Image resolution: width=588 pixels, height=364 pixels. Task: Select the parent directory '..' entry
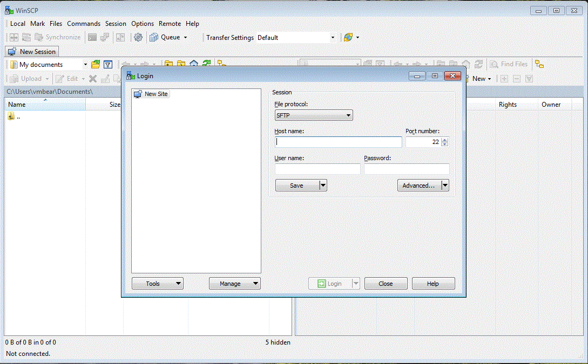[x=14, y=116]
